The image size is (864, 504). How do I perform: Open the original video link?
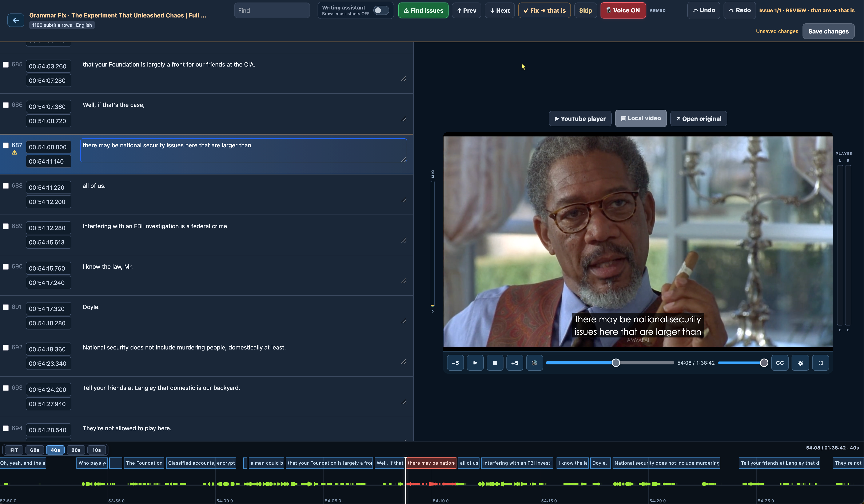(x=698, y=119)
